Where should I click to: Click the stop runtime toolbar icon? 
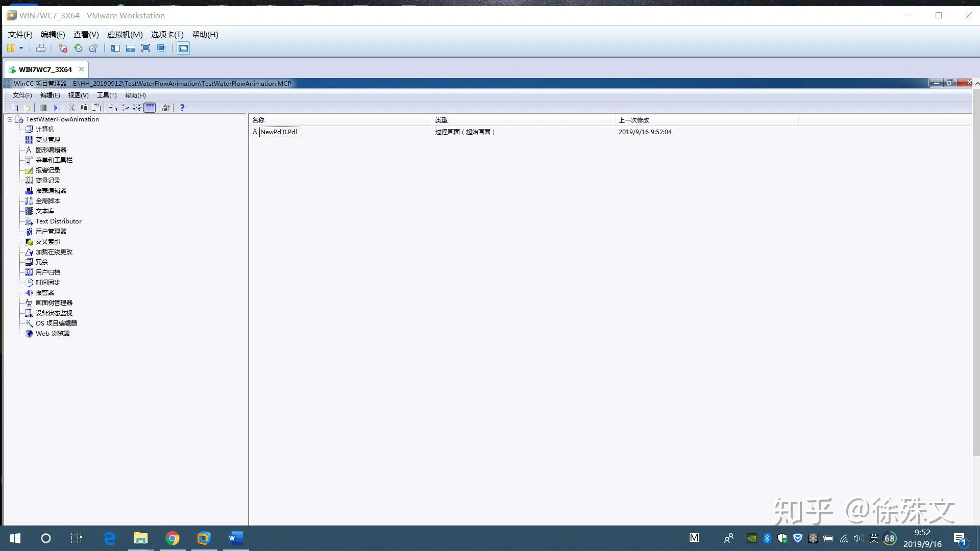[x=43, y=108]
